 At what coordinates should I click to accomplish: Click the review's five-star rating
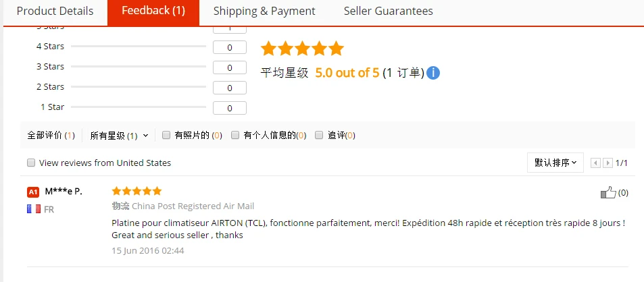tap(137, 191)
